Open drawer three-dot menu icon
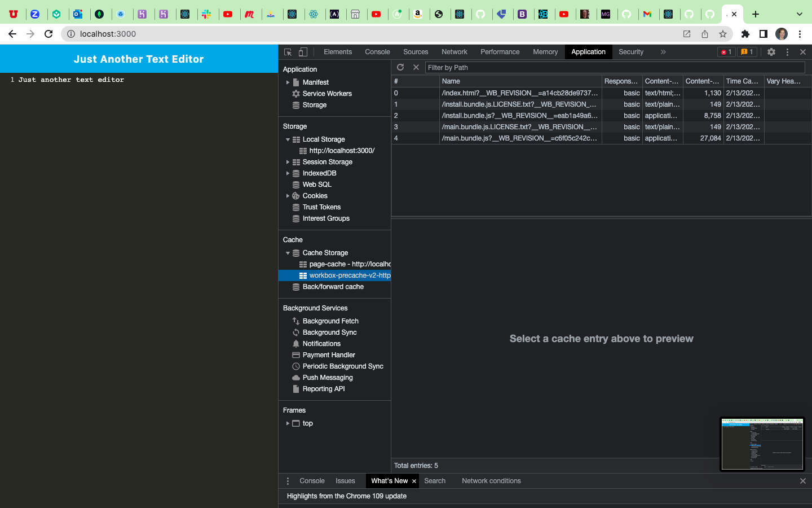This screenshot has width=812, height=508. pos(288,481)
